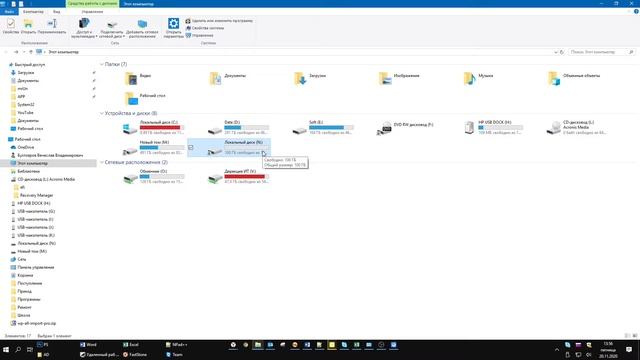The image size is (640, 360).
Task: Open Корзина in navigation pane
Action: tap(25, 275)
